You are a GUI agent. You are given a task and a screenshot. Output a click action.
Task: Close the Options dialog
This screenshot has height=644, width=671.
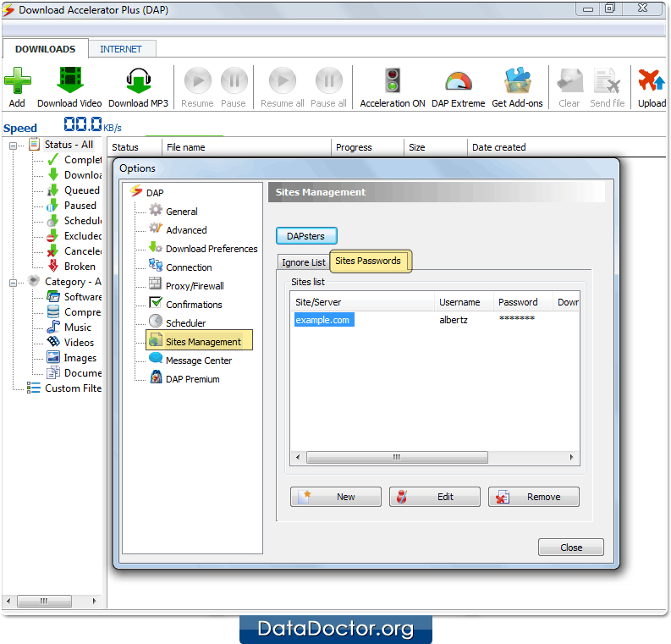pyautogui.click(x=571, y=548)
